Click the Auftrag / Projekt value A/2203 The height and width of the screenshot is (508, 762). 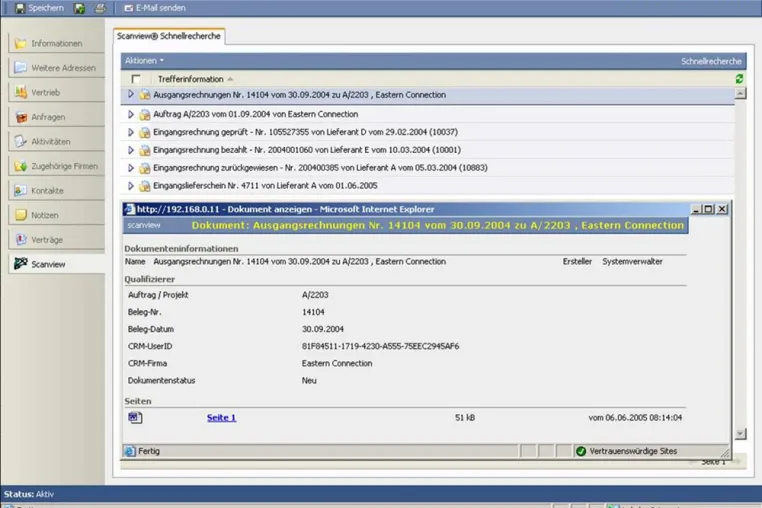click(315, 295)
